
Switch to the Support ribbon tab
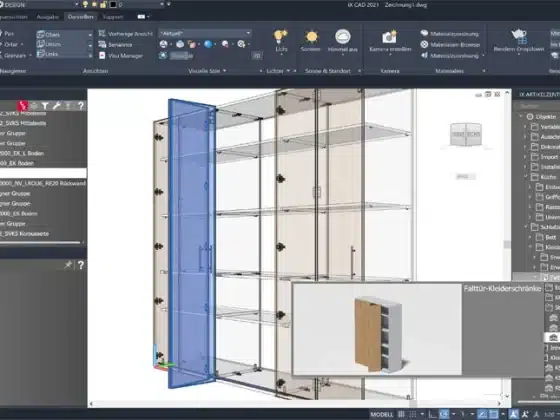coord(112,17)
